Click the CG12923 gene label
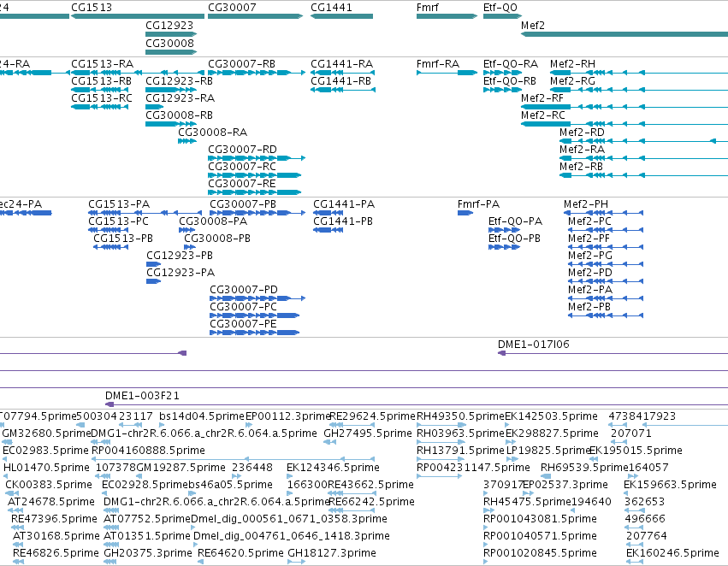The width and height of the screenshot is (728, 566). coord(169,26)
